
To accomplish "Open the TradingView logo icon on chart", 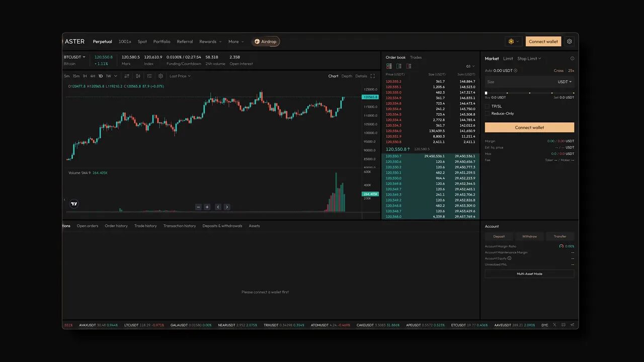I will click(x=73, y=204).
